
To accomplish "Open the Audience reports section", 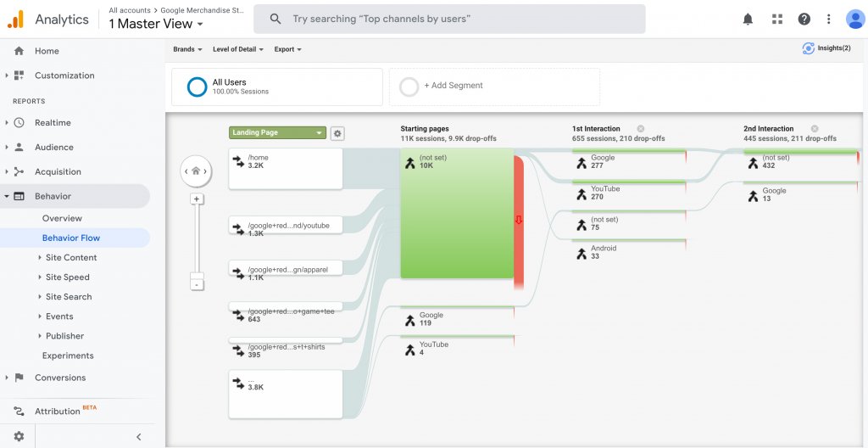I will click(x=53, y=147).
